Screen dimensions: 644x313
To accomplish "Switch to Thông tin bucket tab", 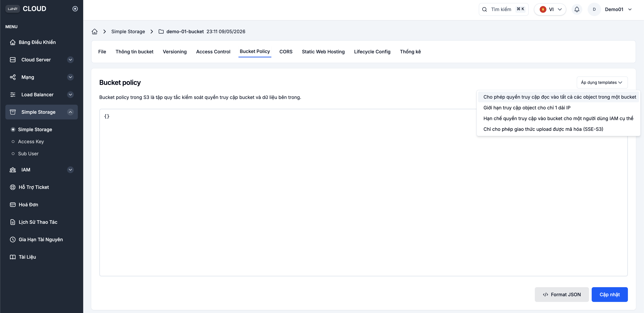I will tap(135, 52).
